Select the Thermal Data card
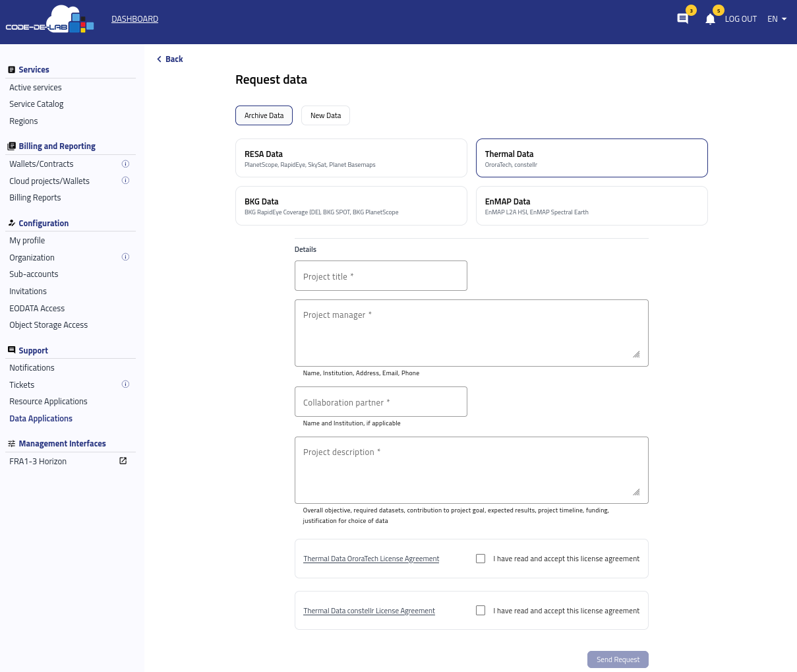 pyautogui.click(x=592, y=158)
